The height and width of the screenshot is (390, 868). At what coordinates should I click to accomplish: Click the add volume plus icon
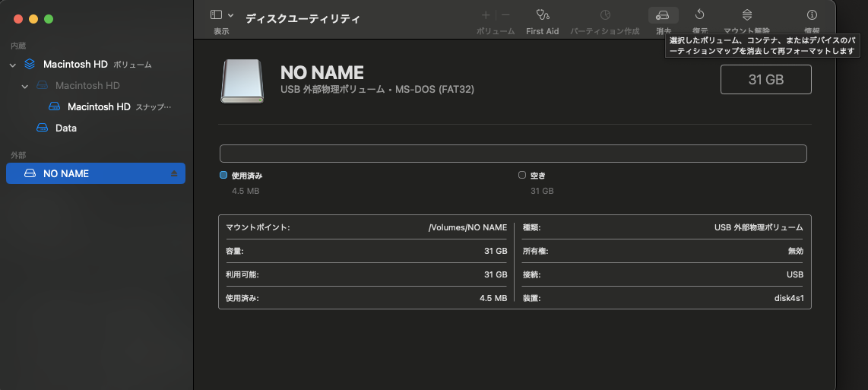(x=486, y=15)
